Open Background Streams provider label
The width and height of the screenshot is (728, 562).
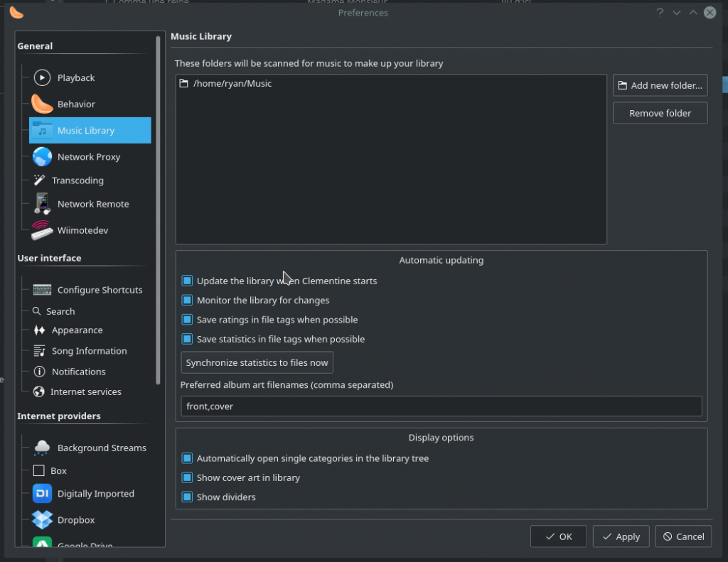pos(102,448)
